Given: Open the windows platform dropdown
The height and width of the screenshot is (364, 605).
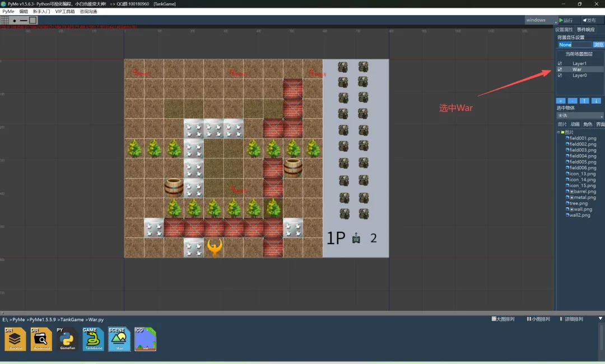Looking at the screenshot, I should coord(541,20).
